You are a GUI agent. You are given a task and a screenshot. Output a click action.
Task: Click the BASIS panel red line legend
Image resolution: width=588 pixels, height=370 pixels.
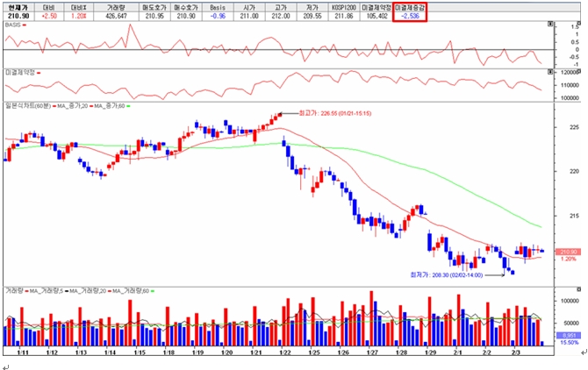(25, 25)
